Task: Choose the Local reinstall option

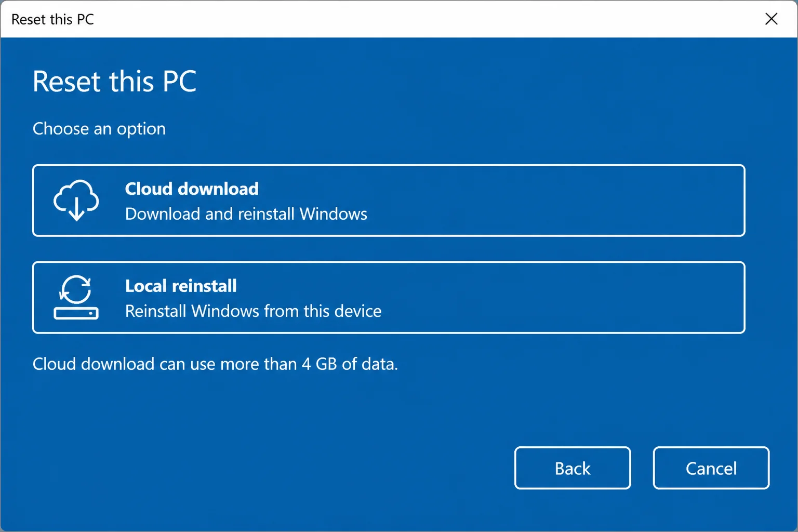Action: 389,297
